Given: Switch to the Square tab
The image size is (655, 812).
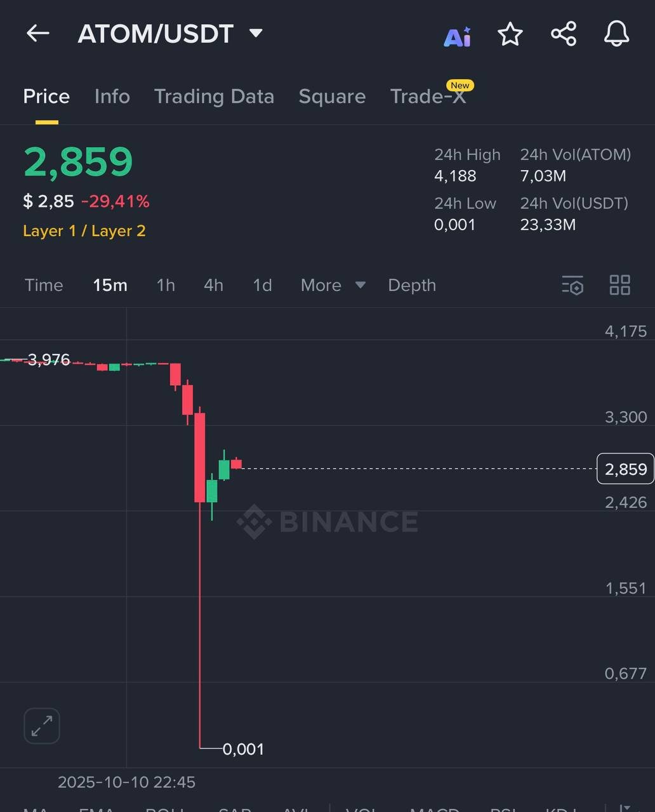Looking at the screenshot, I should [x=332, y=96].
